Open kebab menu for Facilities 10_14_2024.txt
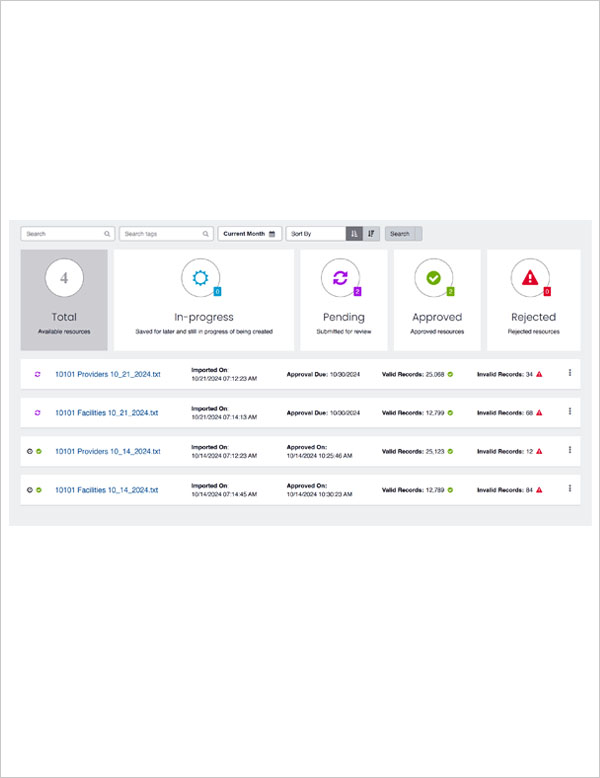600x778 pixels. click(x=570, y=488)
